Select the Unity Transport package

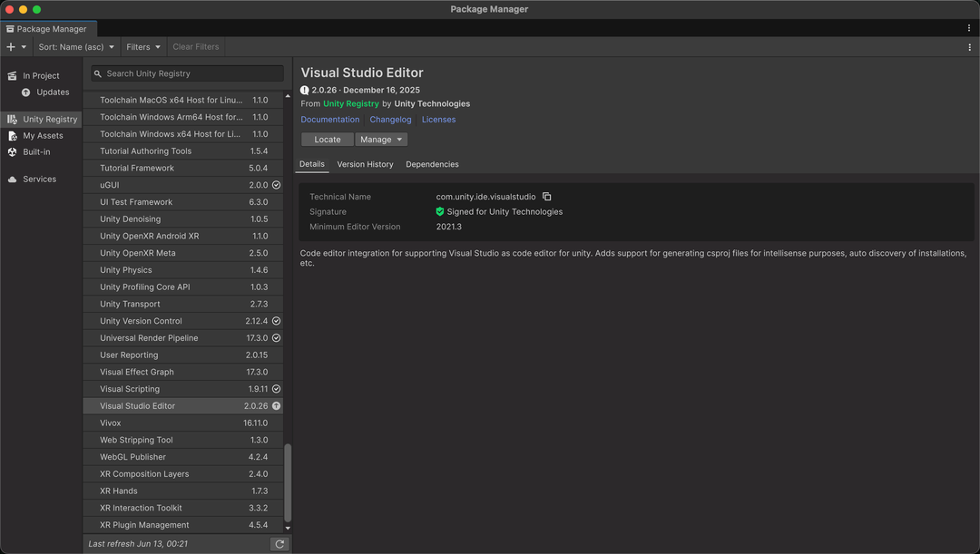(x=183, y=304)
